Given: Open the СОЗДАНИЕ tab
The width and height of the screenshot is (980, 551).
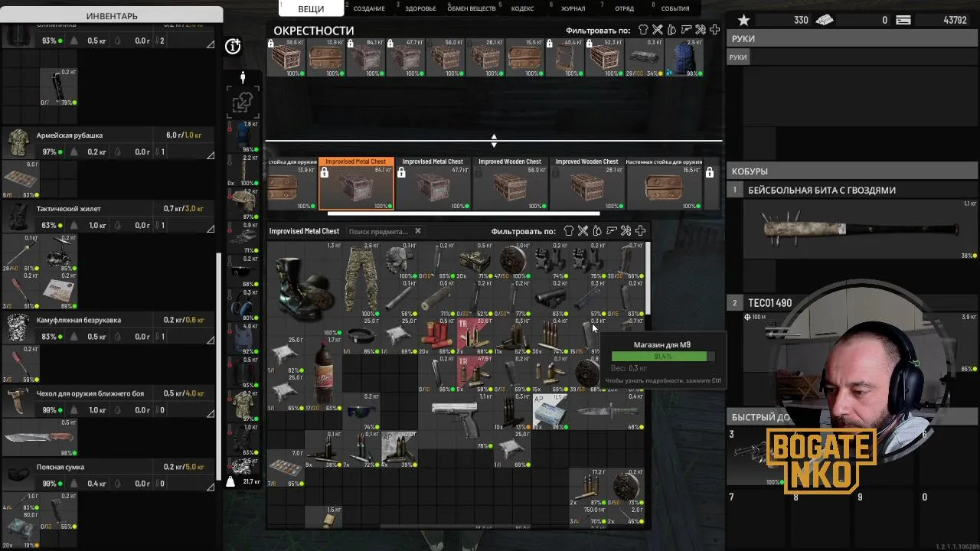Looking at the screenshot, I should pyautogui.click(x=369, y=8).
